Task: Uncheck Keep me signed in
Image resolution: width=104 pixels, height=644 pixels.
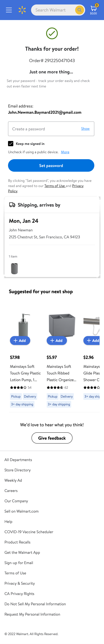Action: [11, 143]
